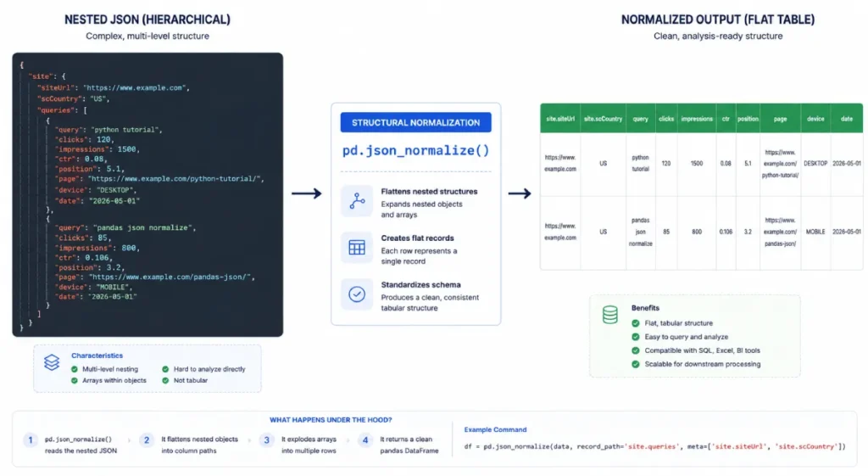This screenshot has height=476, width=868.
Task: Click the green check beside Scalable for downstream processing
Action: [636, 365]
